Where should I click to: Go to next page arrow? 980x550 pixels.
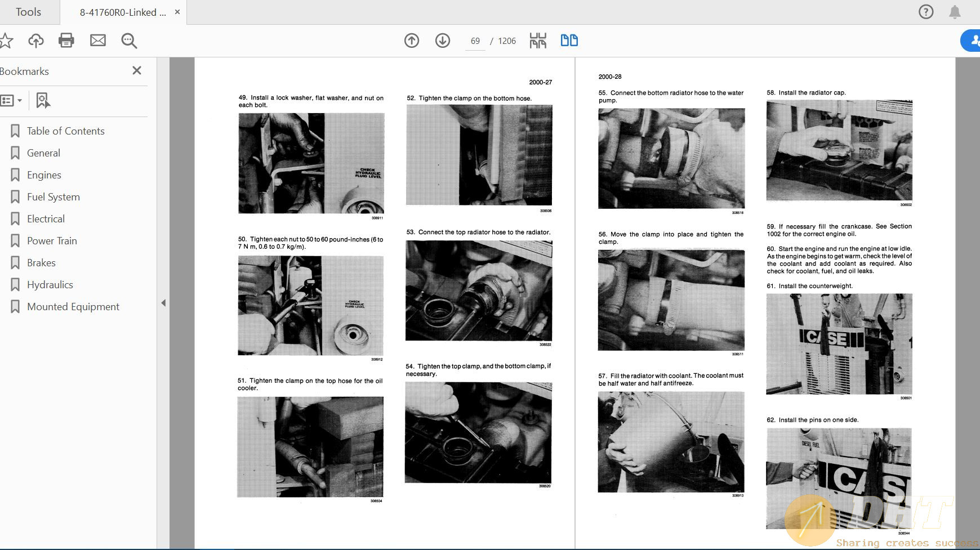[443, 41]
